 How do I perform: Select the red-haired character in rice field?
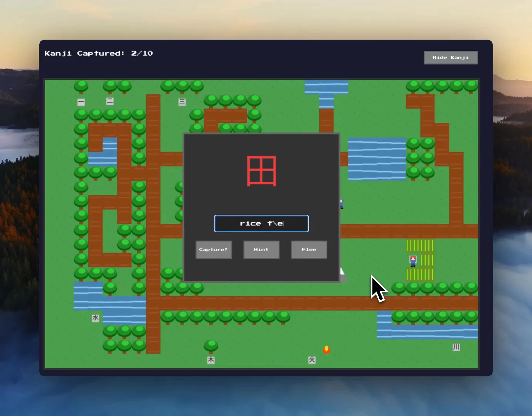(x=413, y=261)
